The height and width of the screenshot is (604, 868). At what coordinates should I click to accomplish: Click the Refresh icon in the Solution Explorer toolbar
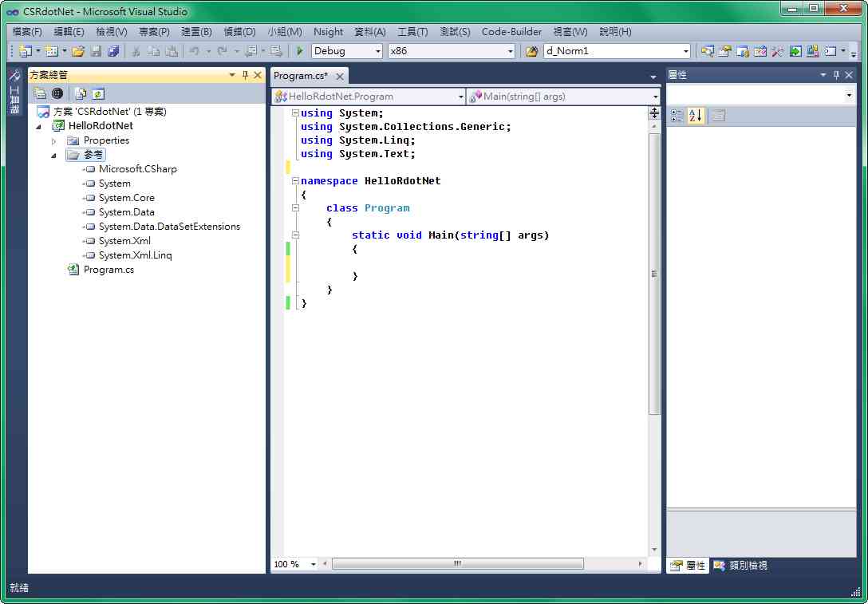(x=98, y=93)
